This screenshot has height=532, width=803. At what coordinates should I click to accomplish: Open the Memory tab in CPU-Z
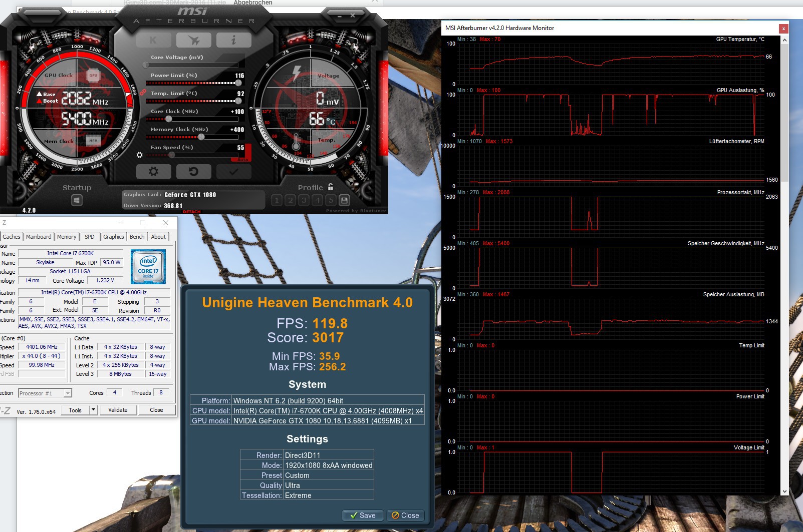(x=67, y=237)
